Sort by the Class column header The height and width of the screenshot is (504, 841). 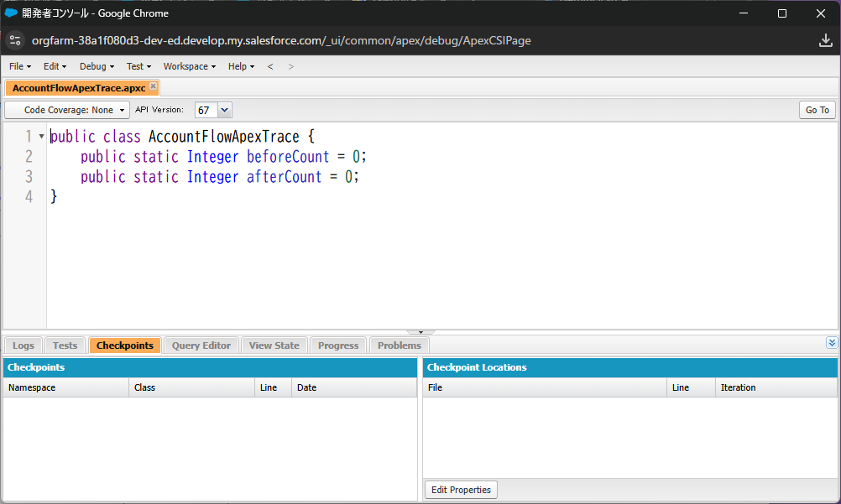(x=191, y=387)
